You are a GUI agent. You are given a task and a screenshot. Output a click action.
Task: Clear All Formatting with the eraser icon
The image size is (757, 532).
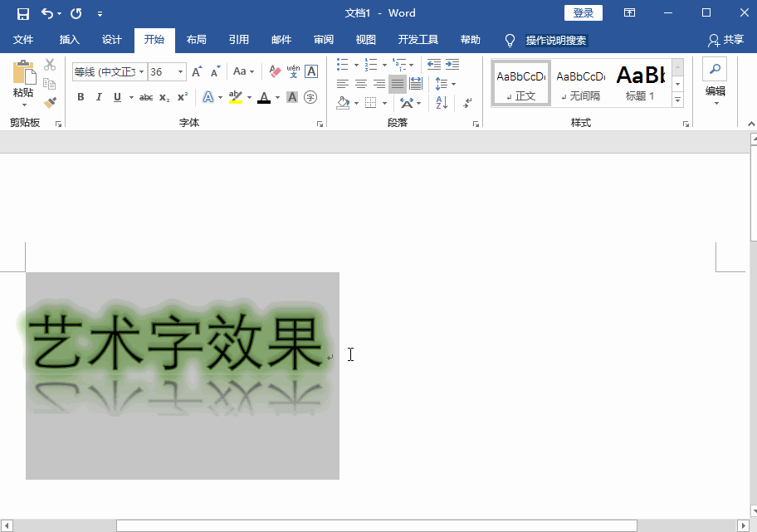tap(274, 71)
